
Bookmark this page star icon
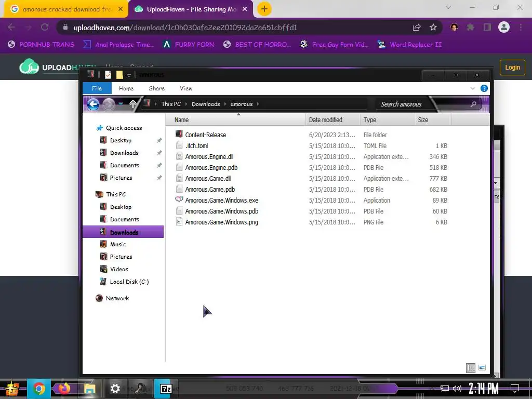(433, 28)
